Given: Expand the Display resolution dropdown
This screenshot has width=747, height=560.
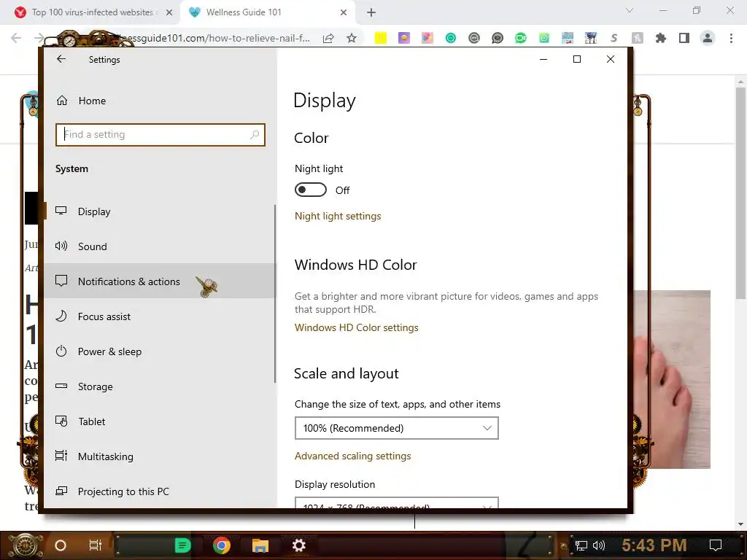Looking at the screenshot, I should click(x=396, y=503).
